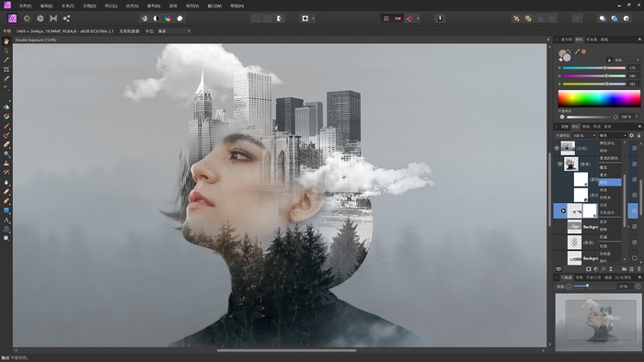
Task: Expand the selected layer with the play arrow
Action: click(563, 211)
